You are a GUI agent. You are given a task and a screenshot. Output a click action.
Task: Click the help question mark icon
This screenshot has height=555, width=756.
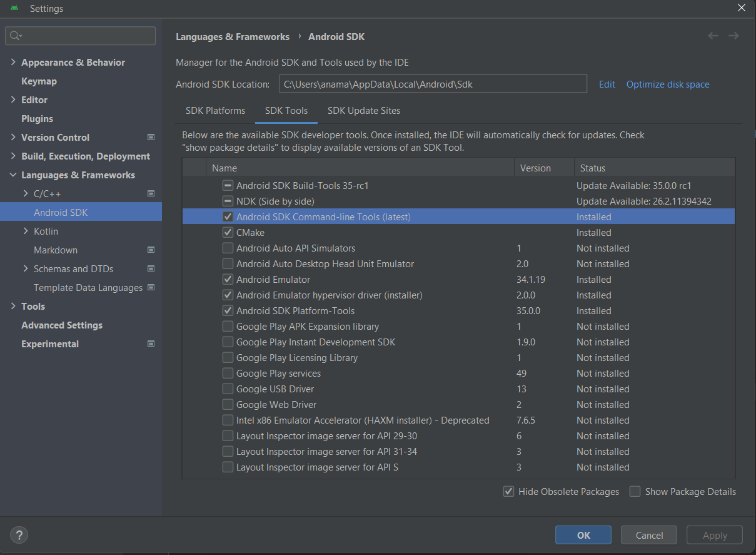point(19,535)
